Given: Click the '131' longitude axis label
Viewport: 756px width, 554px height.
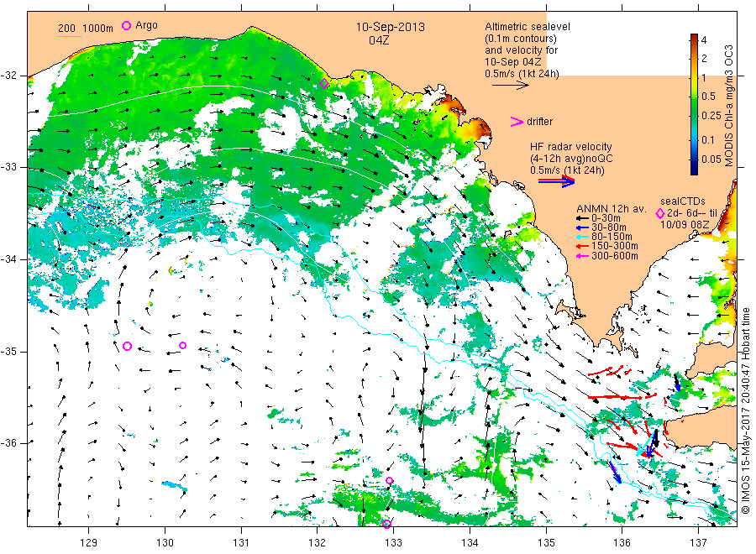Looking at the screenshot, I should [241, 543].
